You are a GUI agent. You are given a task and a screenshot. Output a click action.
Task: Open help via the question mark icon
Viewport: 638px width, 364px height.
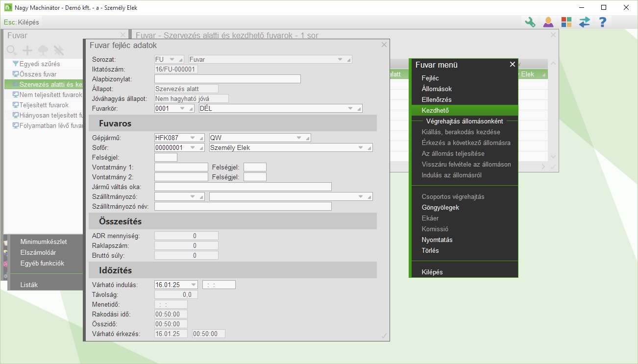[x=603, y=22]
